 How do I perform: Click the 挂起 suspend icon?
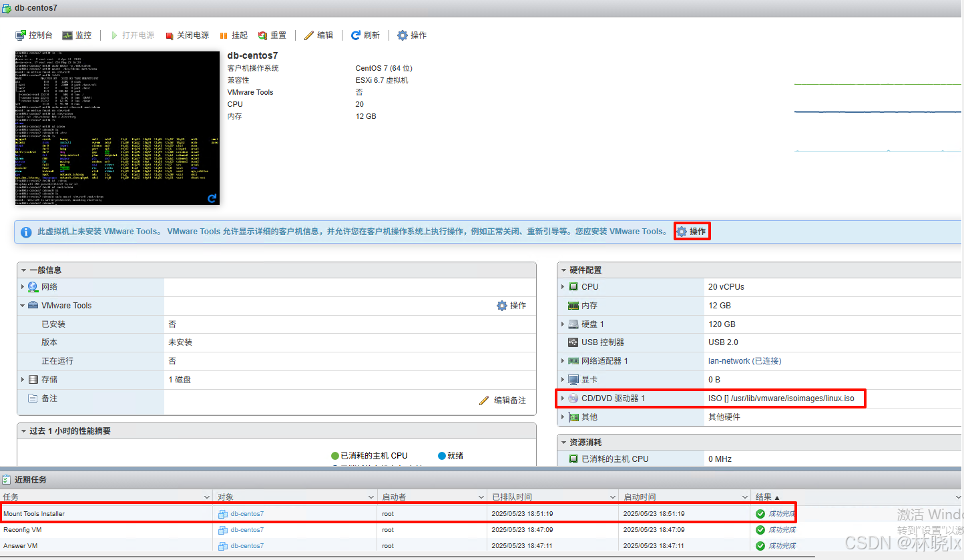click(224, 35)
